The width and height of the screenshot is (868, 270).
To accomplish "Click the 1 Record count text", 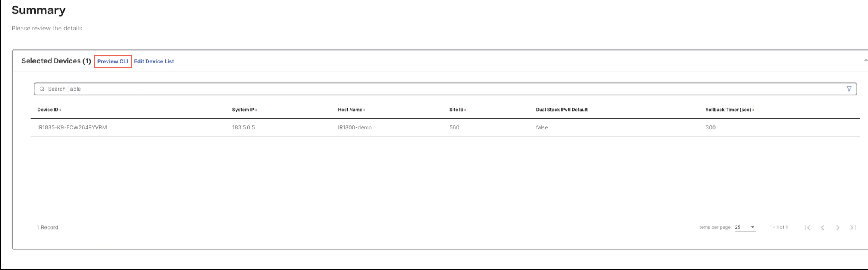I will point(48,227).
